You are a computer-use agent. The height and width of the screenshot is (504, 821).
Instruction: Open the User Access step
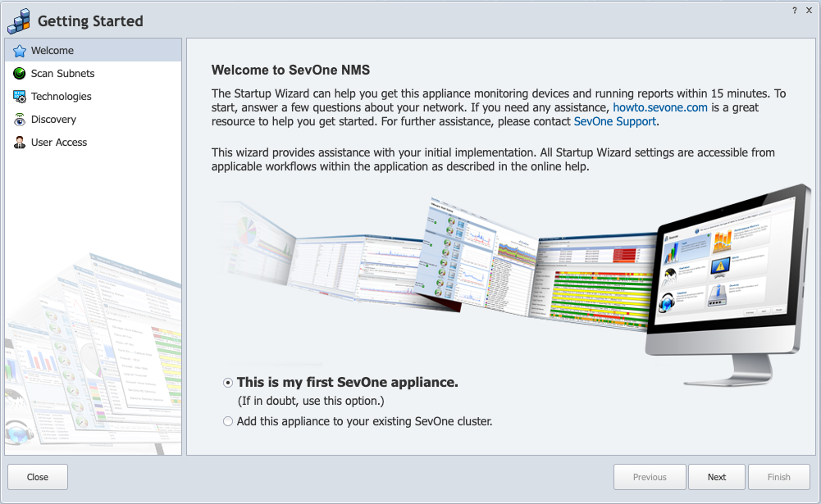[x=94, y=143]
